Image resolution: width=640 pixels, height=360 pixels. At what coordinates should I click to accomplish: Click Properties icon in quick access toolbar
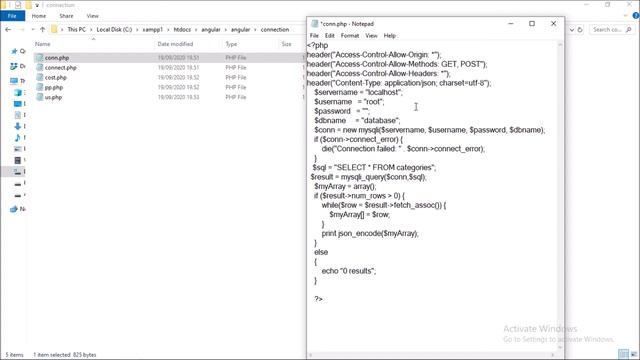click(18, 5)
